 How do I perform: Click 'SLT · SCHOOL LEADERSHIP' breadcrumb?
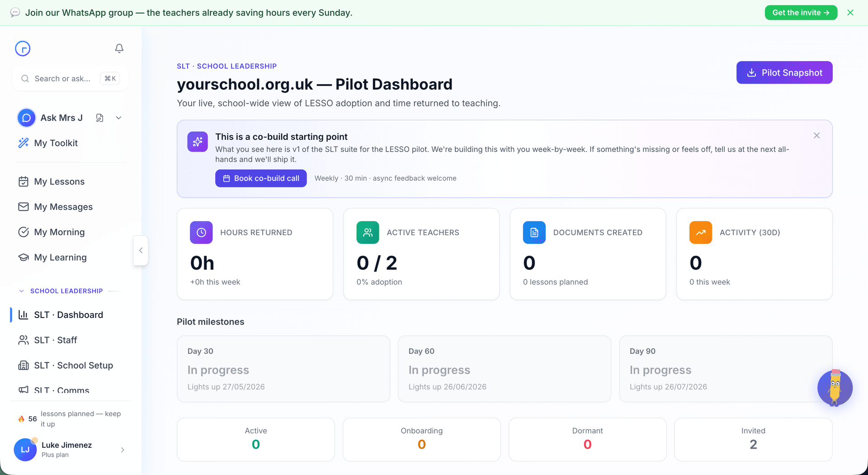pyautogui.click(x=226, y=66)
